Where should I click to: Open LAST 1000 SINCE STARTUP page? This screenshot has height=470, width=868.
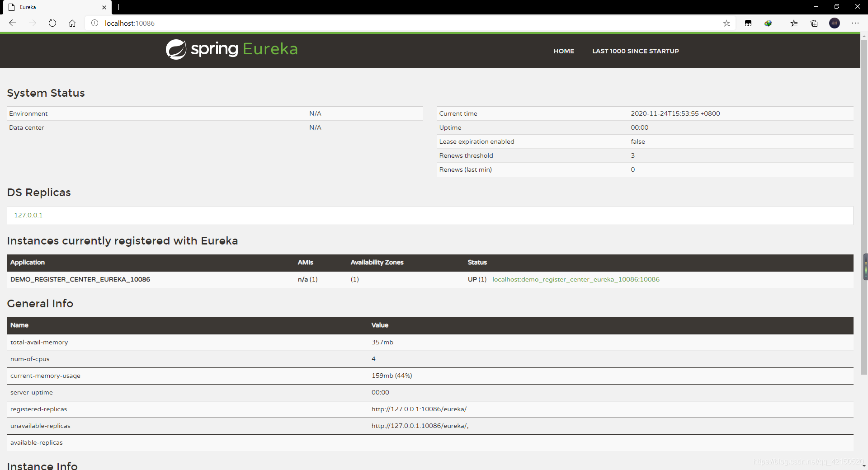click(636, 51)
